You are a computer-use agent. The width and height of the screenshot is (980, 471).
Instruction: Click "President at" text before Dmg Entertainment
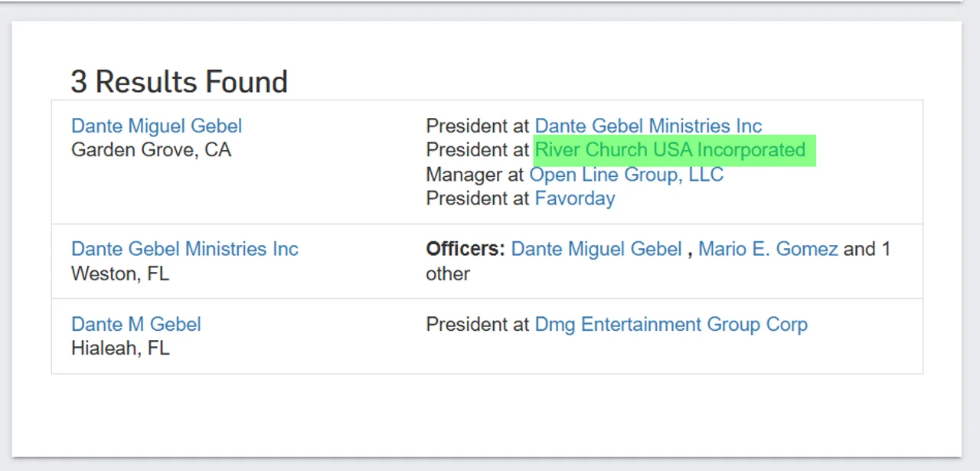477,325
